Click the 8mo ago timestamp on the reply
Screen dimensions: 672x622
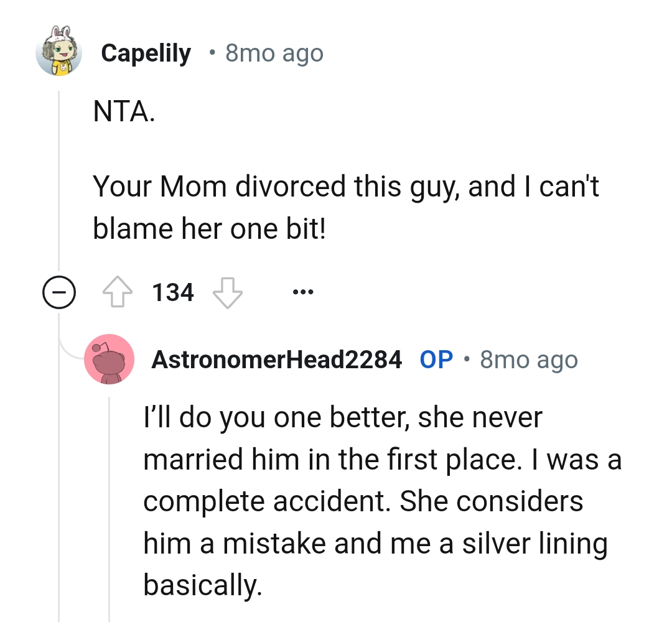(x=528, y=360)
